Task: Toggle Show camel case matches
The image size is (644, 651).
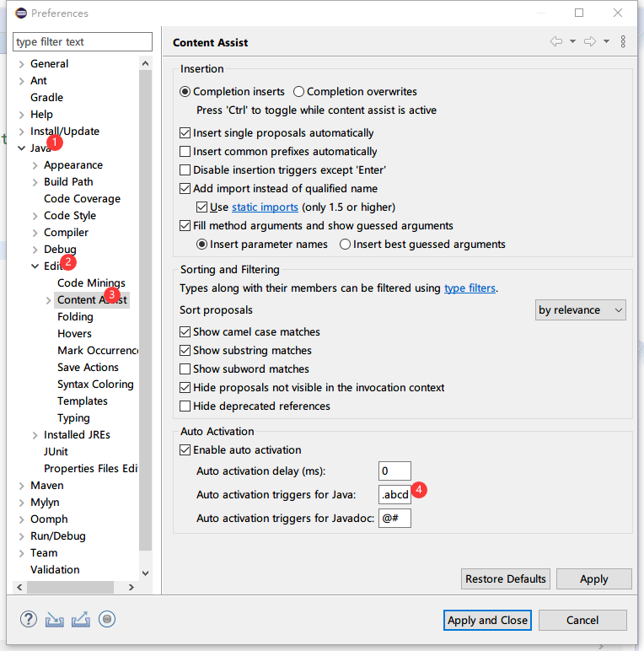Action: (185, 331)
